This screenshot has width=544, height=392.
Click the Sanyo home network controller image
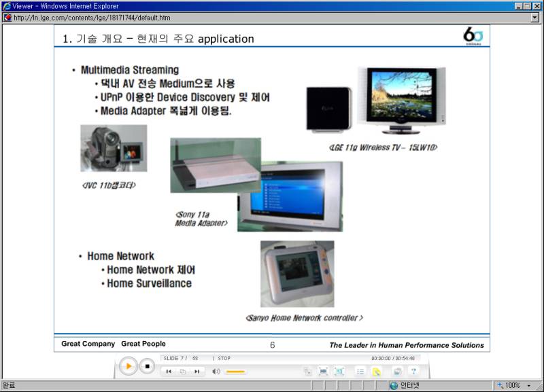coord(297,274)
